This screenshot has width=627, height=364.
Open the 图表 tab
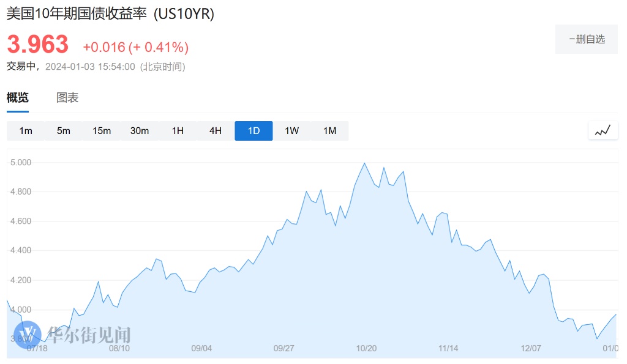(67, 98)
